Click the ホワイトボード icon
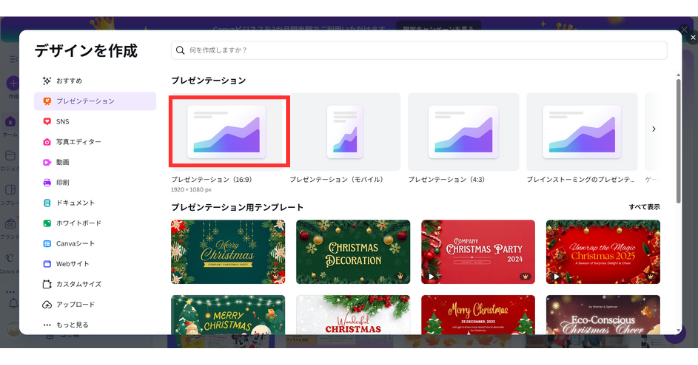Image resolution: width=698 pixels, height=365 pixels. (x=47, y=223)
